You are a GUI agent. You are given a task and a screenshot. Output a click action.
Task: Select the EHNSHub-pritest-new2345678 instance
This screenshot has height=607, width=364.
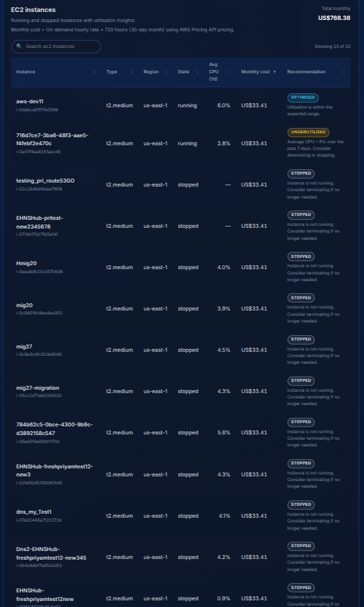(39, 222)
